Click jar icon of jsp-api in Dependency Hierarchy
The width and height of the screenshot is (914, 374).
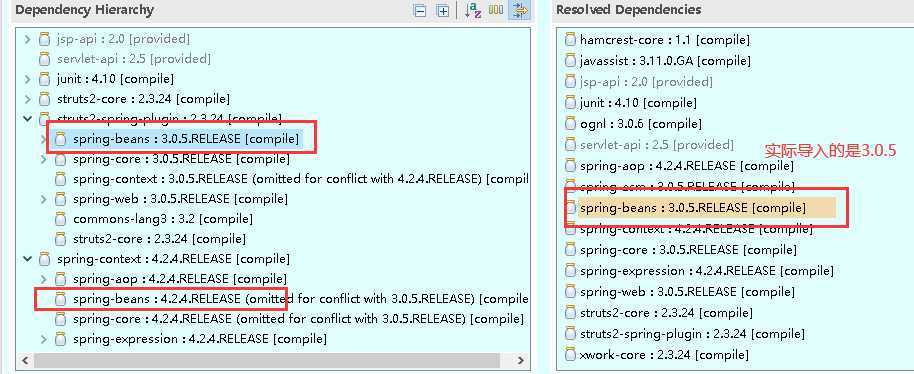pyautogui.click(x=44, y=39)
